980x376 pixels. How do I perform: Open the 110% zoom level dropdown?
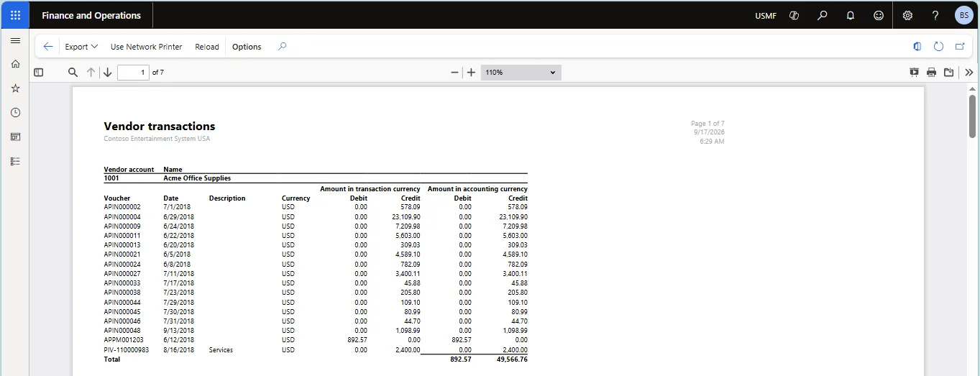(x=521, y=73)
